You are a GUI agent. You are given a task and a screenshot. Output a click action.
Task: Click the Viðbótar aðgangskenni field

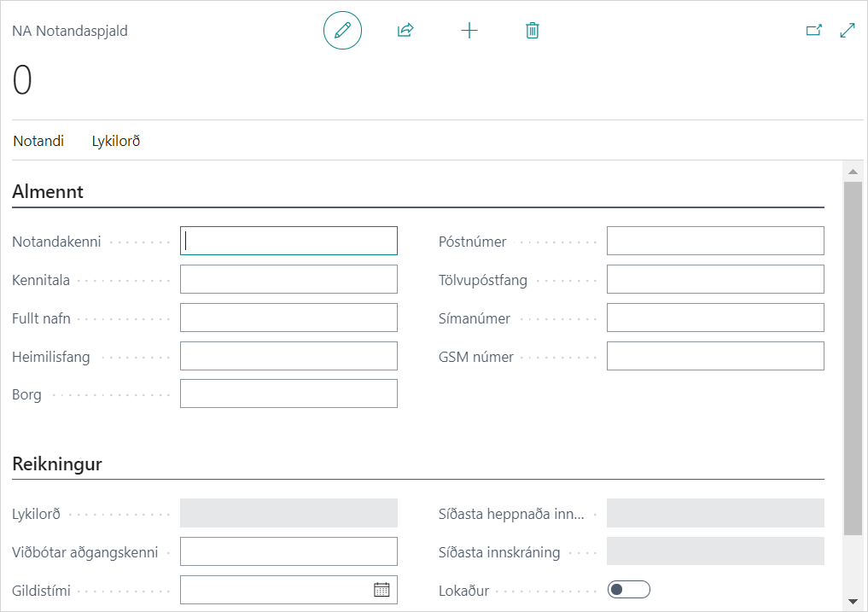(288, 551)
